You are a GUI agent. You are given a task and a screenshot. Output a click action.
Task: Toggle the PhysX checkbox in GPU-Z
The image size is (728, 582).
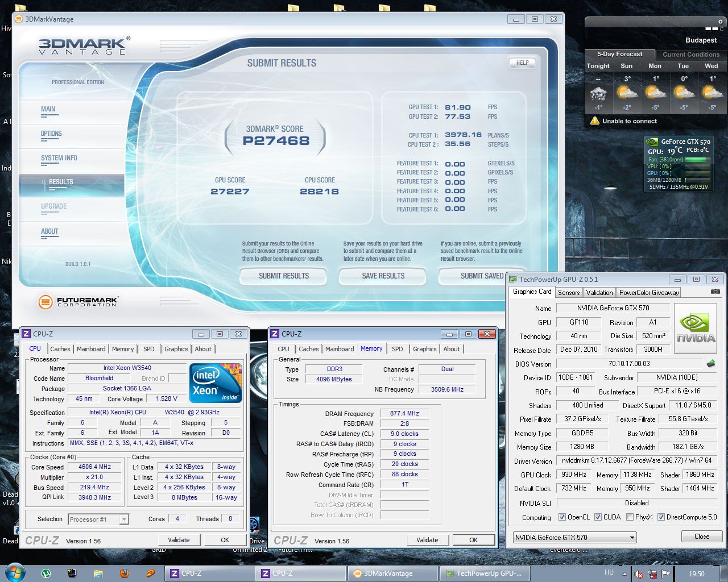point(630,517)
